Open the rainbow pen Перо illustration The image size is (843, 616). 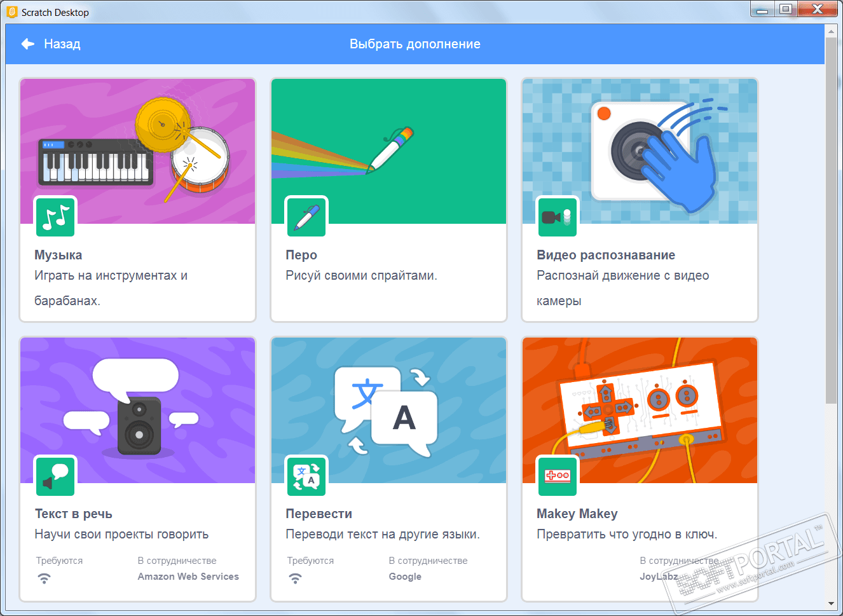coord(389,151)
